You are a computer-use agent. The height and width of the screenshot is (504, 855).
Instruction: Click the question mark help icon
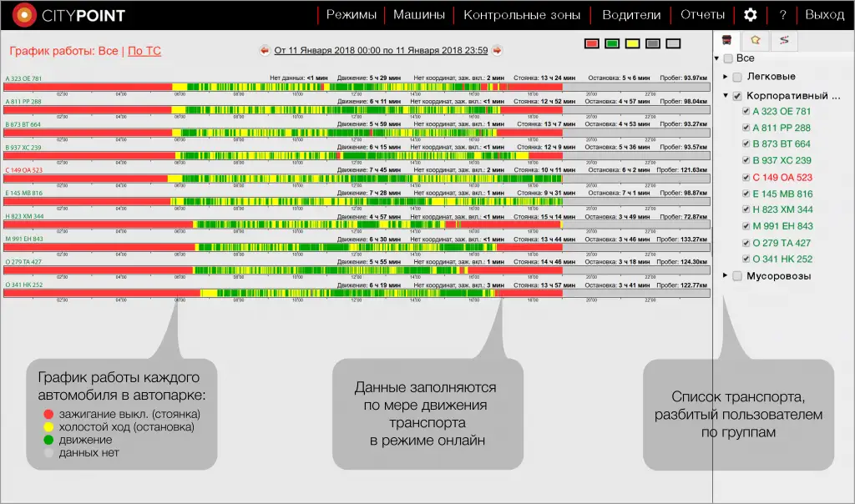782,15
